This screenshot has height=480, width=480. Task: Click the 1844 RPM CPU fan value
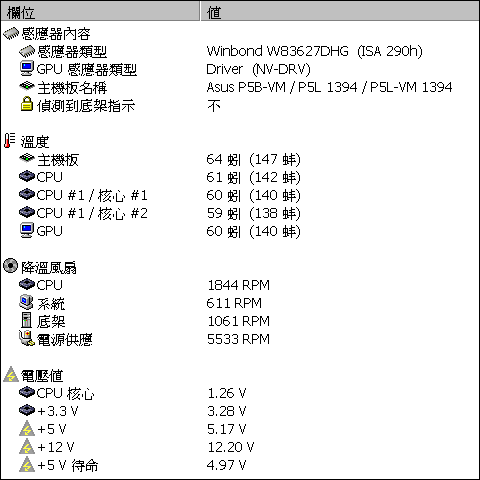pos(238,285)
